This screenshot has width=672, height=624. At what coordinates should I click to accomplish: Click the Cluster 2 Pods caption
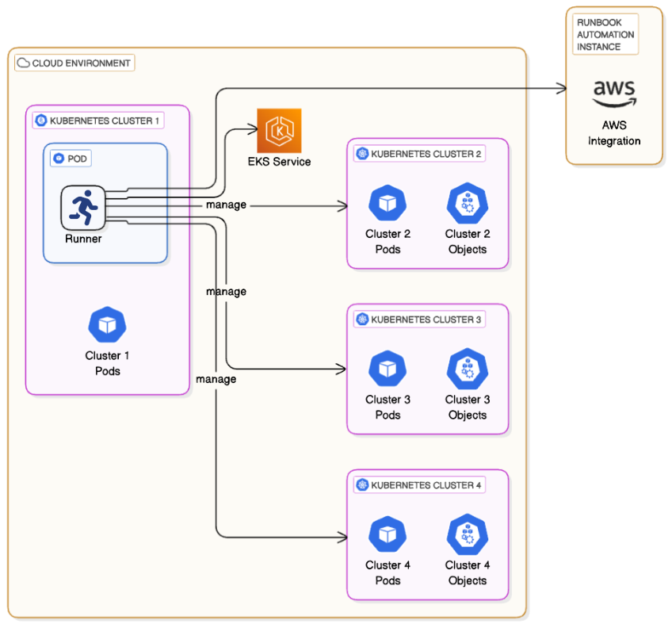388,242
